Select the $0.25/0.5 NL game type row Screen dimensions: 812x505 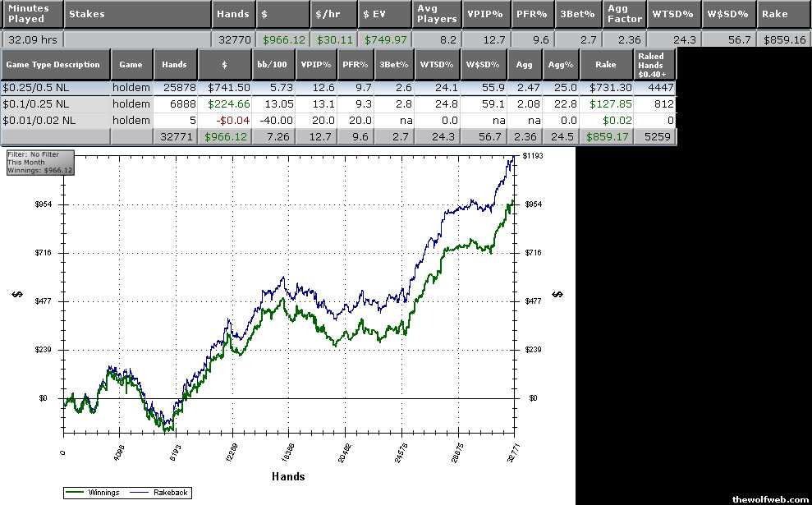(x=56, y=88)
